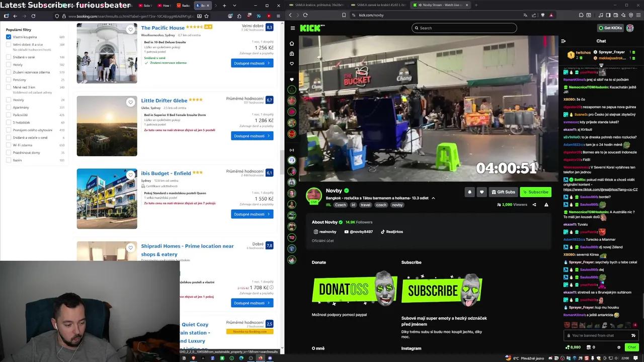Click Dostupné možnosti for Little Drifter Glebe
644x362 pixels.
(x=252, y=136)
